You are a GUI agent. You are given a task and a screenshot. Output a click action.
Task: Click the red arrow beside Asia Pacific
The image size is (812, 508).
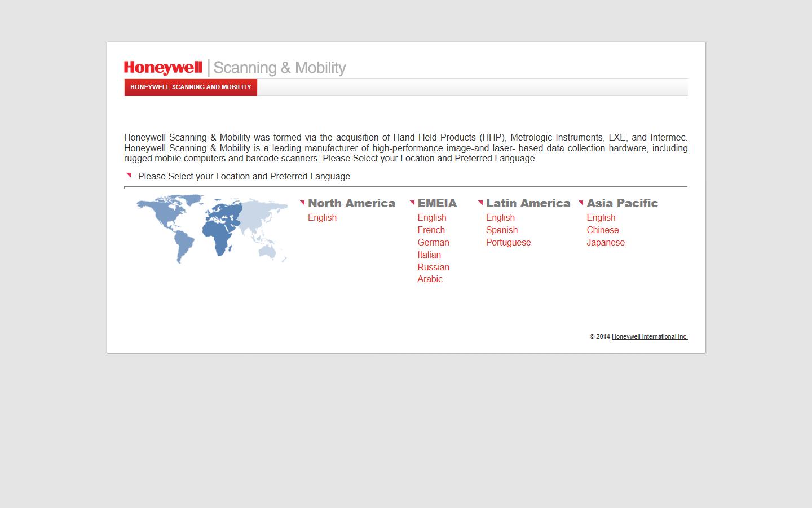point(581,202)
